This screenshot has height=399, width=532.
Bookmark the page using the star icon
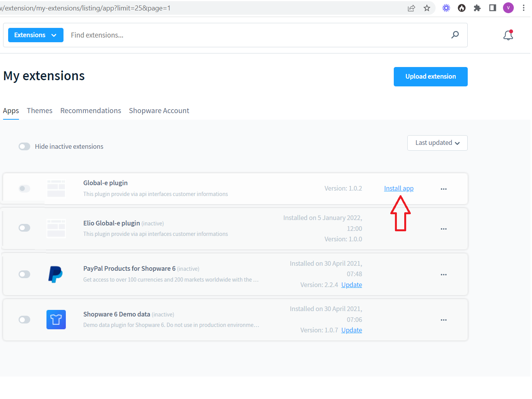coord(426,8)
